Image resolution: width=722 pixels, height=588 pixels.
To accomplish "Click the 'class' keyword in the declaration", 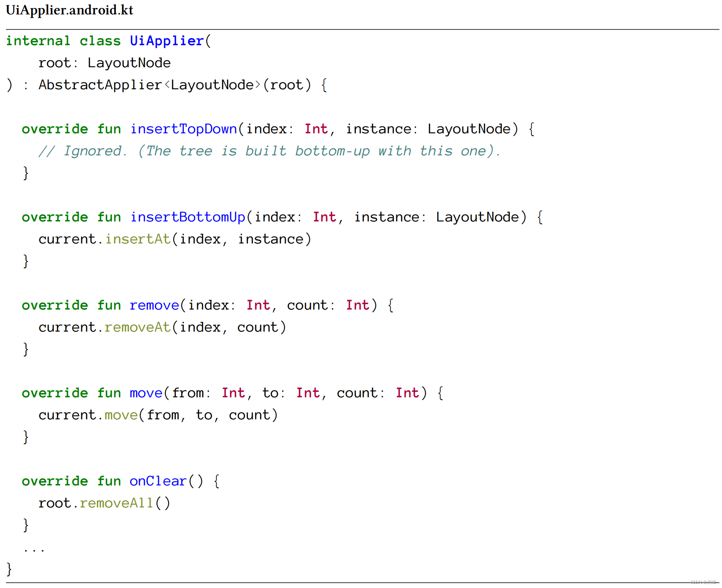I will coord(100,41).
